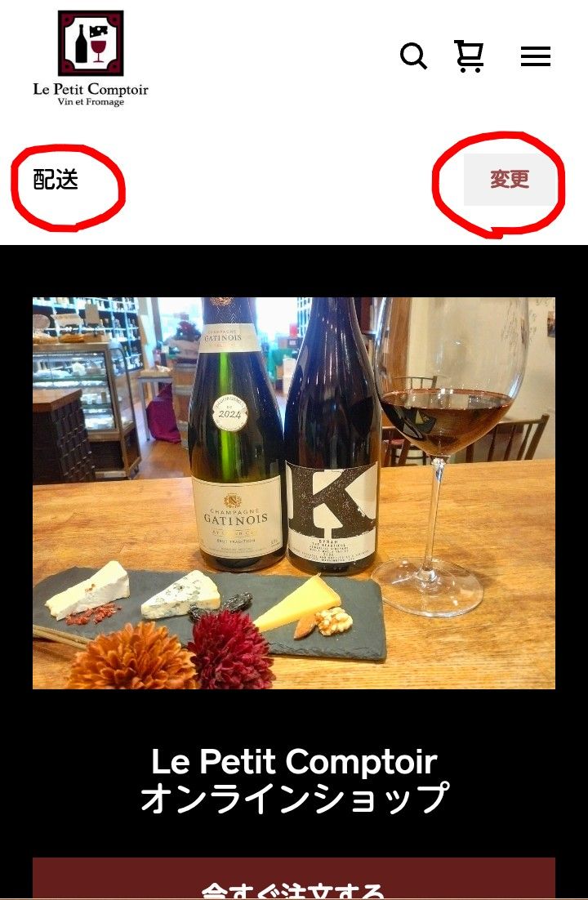The width and height of the screenshot is (588, 900).
Task: Click the wine bottle and glass logo emblem
Action: [x=91, y=43]
